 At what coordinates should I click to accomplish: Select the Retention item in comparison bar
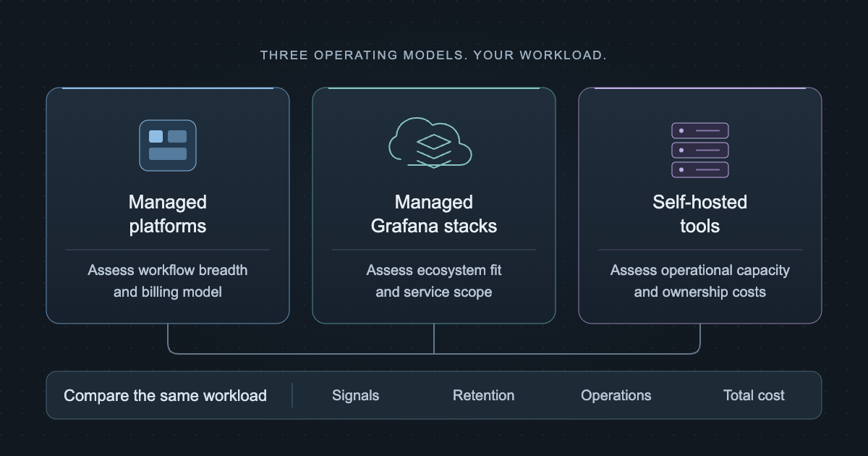tap(484, 396)
